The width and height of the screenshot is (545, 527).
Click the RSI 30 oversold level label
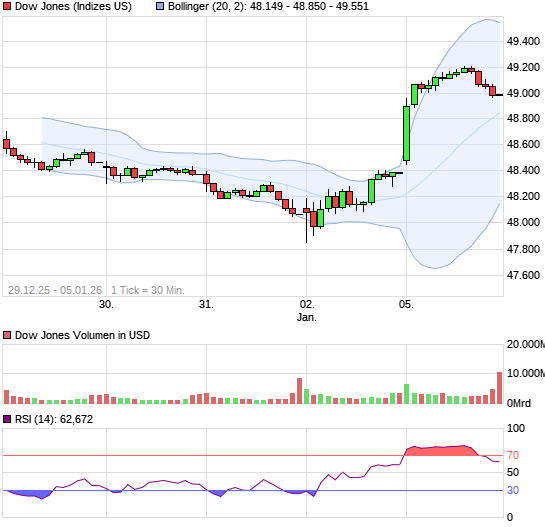[513, 490]
